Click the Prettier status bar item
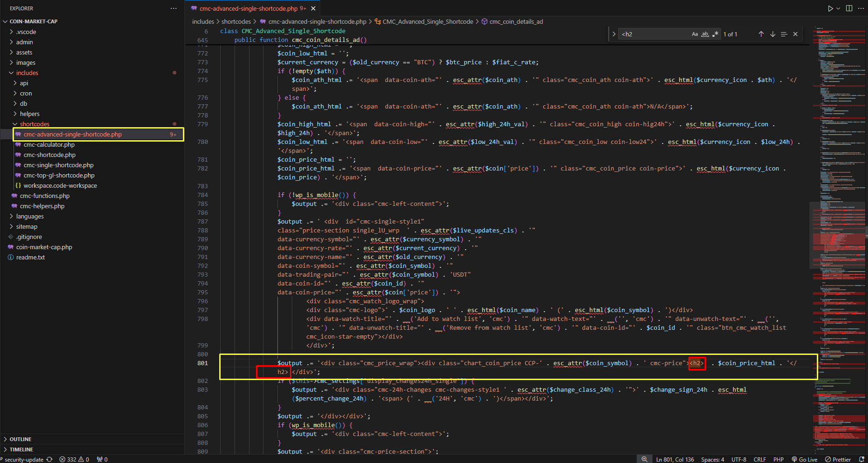The image size is (868, 463). coord(838,459)
